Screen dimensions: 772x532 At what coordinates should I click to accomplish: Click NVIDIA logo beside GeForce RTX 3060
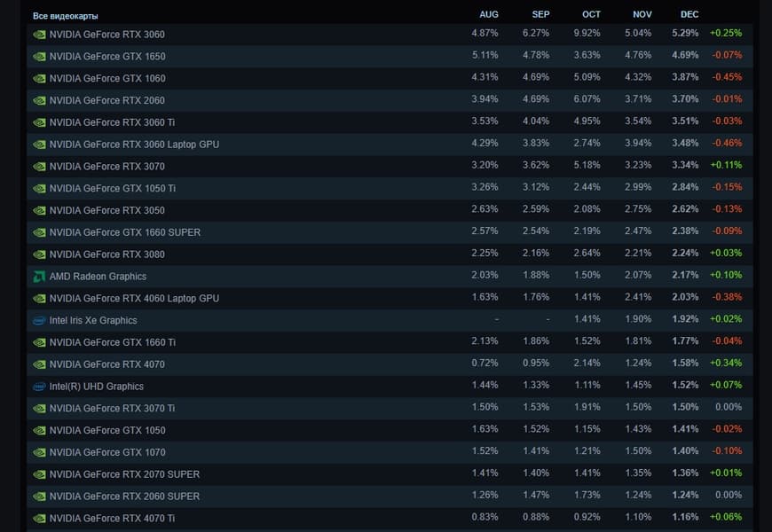(x=39, y=35)
